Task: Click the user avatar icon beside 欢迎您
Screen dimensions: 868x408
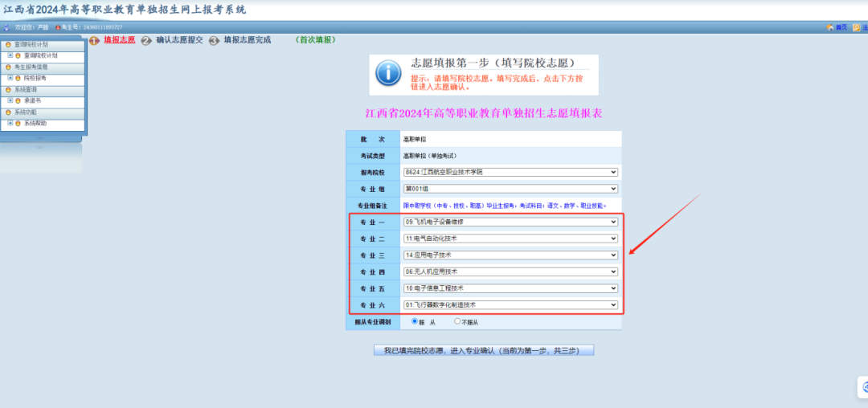Action: (x=7, y=27)
